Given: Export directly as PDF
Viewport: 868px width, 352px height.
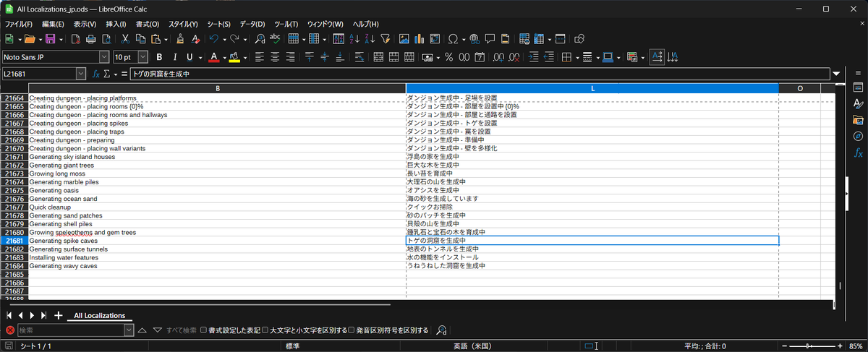Looking at the screenshot, I should 76,38.
